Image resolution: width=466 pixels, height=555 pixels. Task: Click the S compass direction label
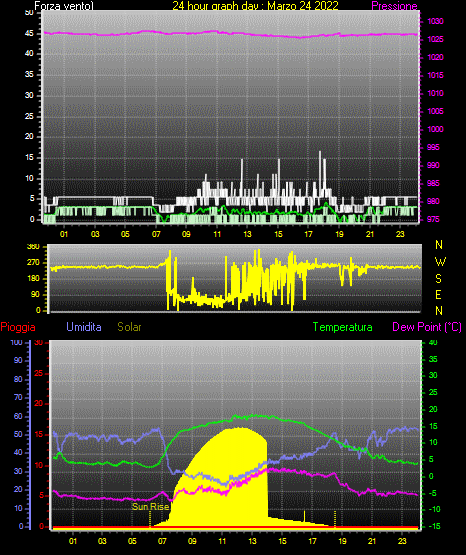click(438, 279)
